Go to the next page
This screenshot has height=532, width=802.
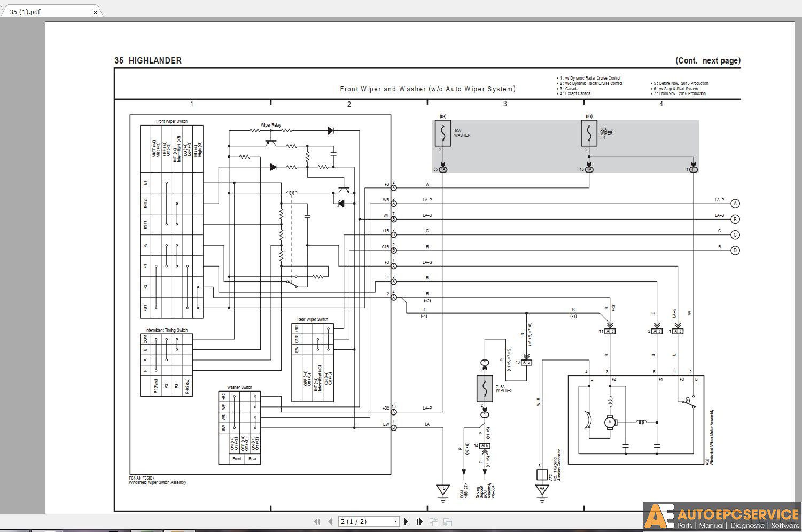(407, 521)
